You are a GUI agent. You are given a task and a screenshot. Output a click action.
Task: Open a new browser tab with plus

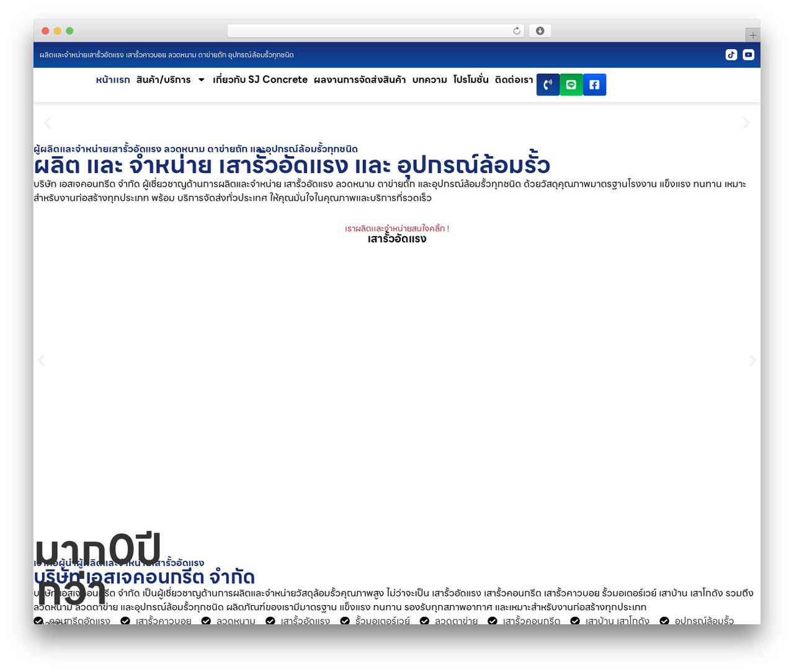point(753,35)
